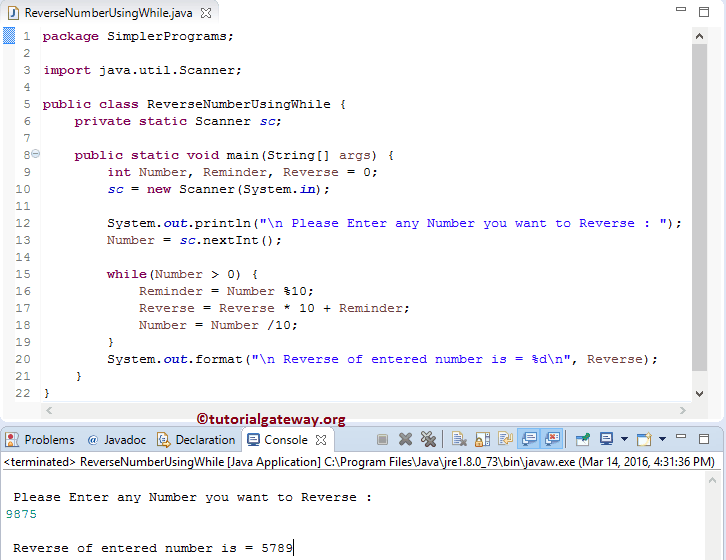Switch to the Problems tab

(41, 440)
